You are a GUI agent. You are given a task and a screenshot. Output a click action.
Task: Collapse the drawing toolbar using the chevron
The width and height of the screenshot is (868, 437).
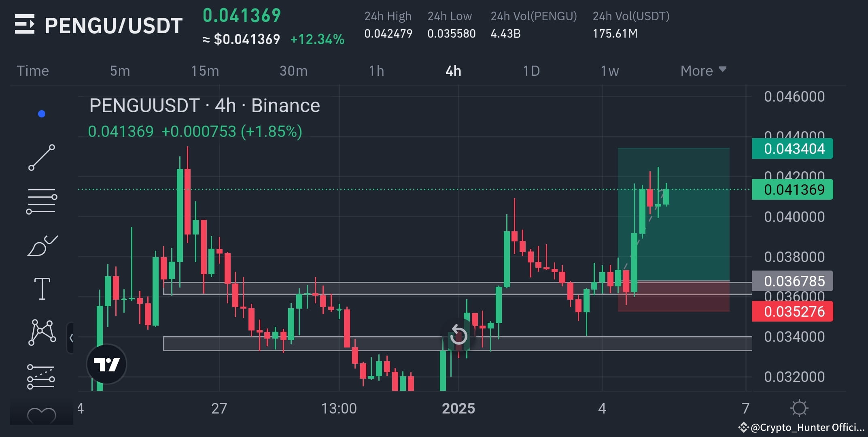[x=72, y=337]
